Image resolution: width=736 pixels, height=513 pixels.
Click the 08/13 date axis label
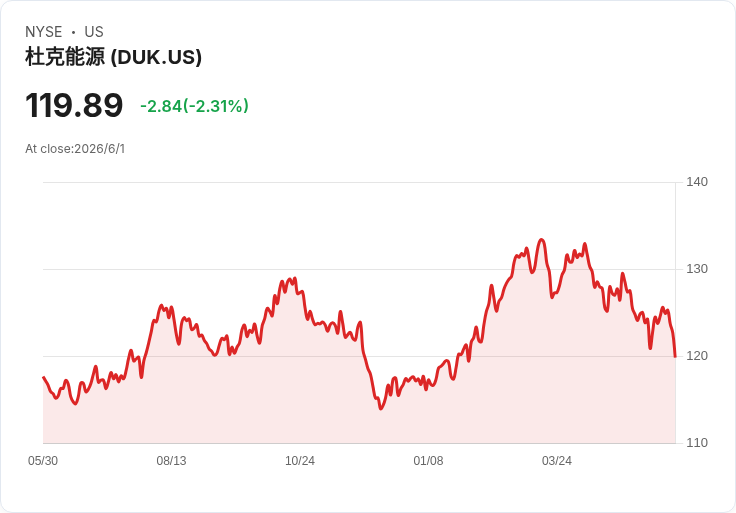171,460
